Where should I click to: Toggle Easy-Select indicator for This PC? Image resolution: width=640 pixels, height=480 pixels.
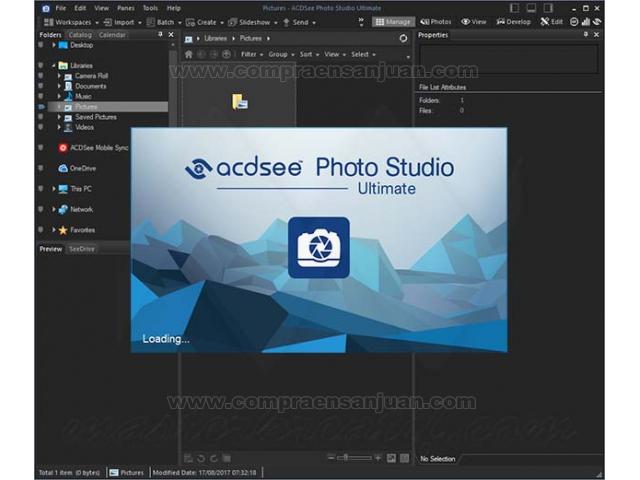pyautogui.click(x=41, y=189)
